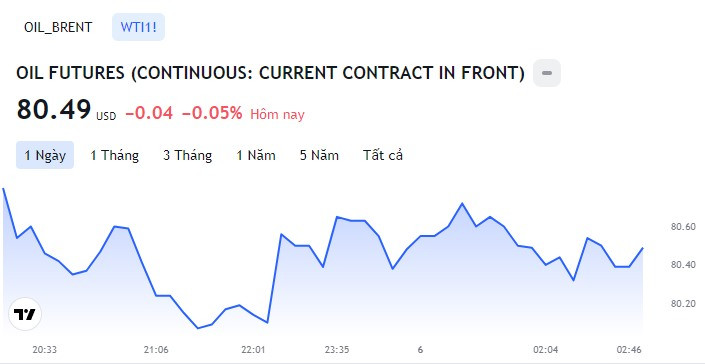Choose the 1 Ngày time range
Viewport: 705px width, 364px height.
pos(45,155)
